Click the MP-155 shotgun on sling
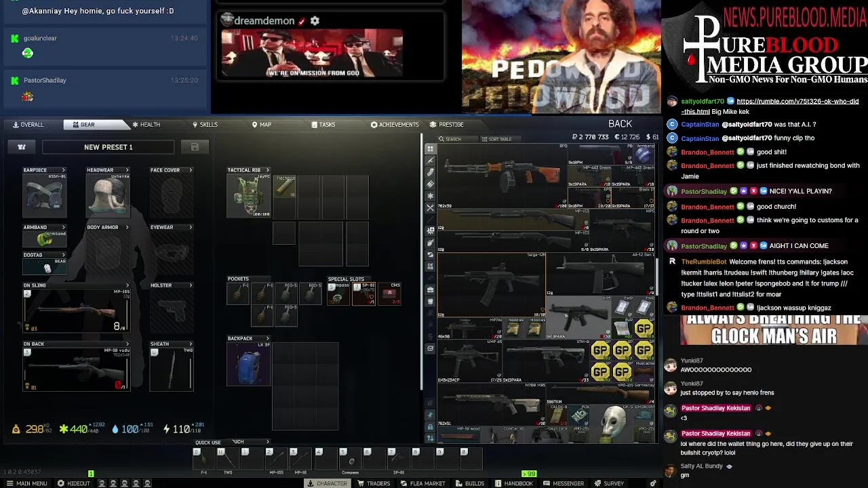868x488 pixels. point(76,310)
